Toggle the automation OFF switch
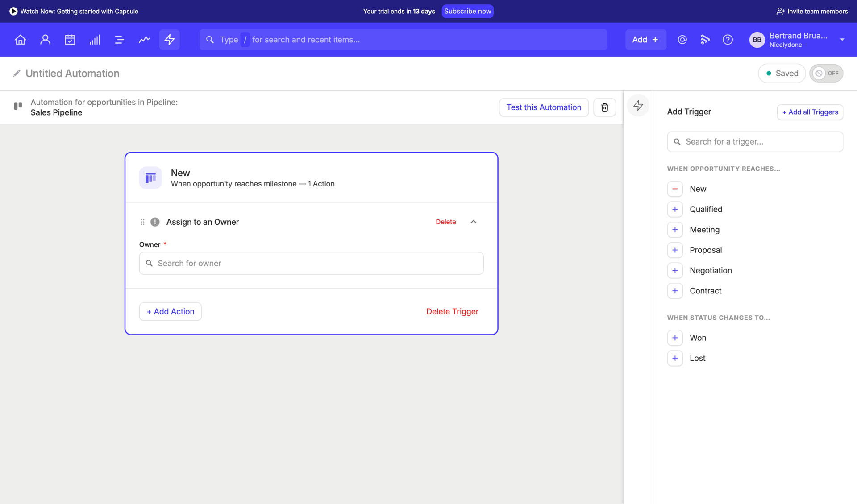The width and height of the screenshot is (857, 504). click(826, 73)
